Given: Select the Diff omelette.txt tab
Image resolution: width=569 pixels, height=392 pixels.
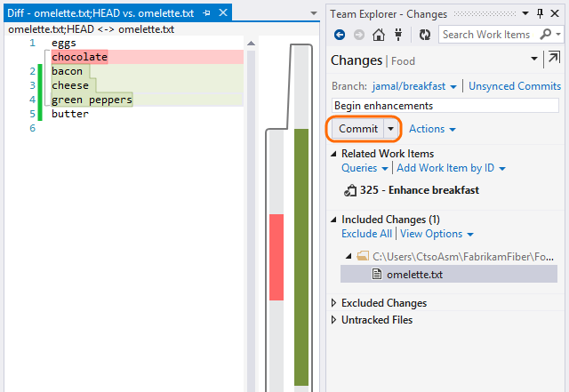Looking at the screenshot, I should click(100, 13).
